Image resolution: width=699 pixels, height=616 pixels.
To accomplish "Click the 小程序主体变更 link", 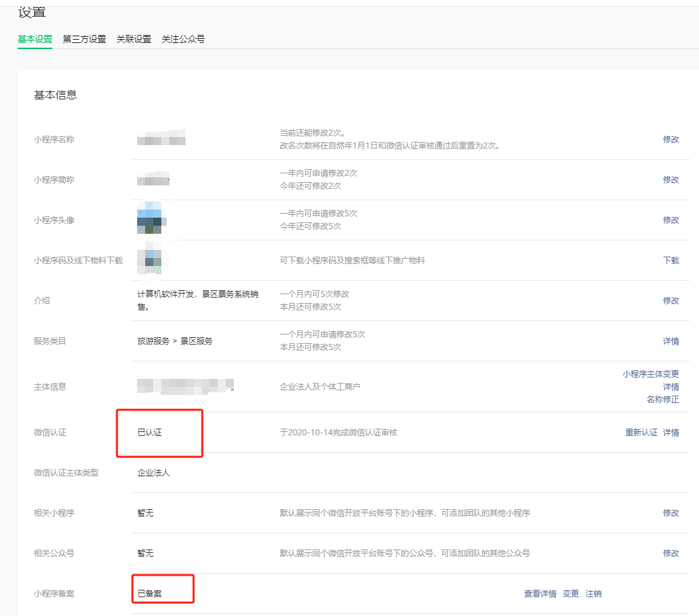I will point(651,374).
